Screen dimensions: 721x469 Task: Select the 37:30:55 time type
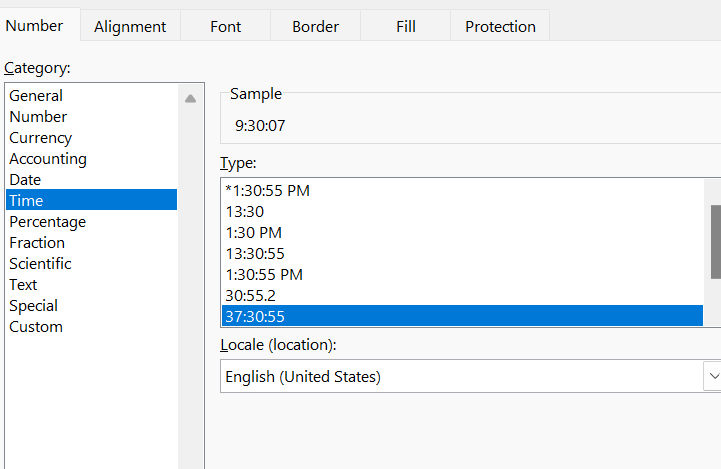pyautogui.click(x=462, y=316)
